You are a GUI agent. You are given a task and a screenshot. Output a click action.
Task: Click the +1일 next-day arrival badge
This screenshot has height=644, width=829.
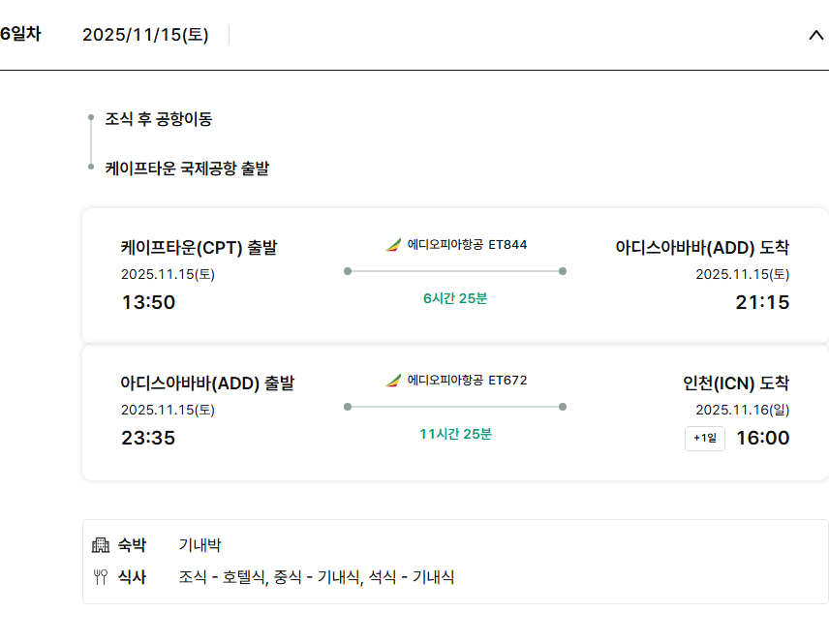coord(704,439)
